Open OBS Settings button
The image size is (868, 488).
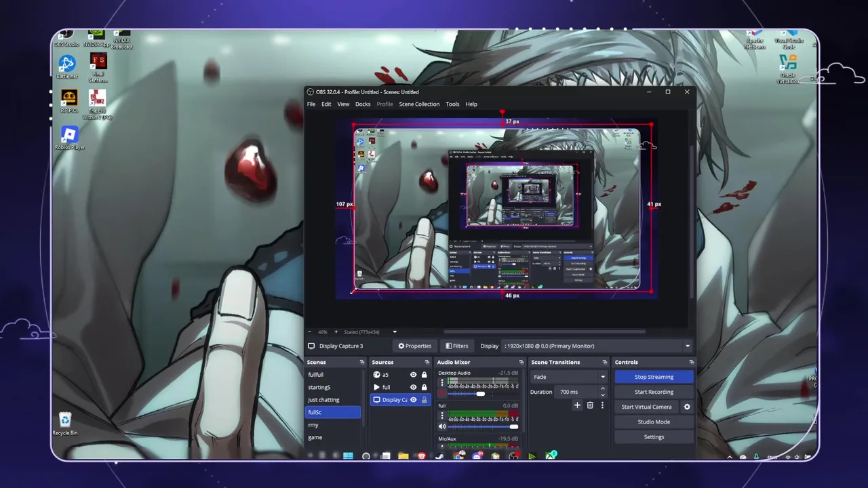coord(654,436)
